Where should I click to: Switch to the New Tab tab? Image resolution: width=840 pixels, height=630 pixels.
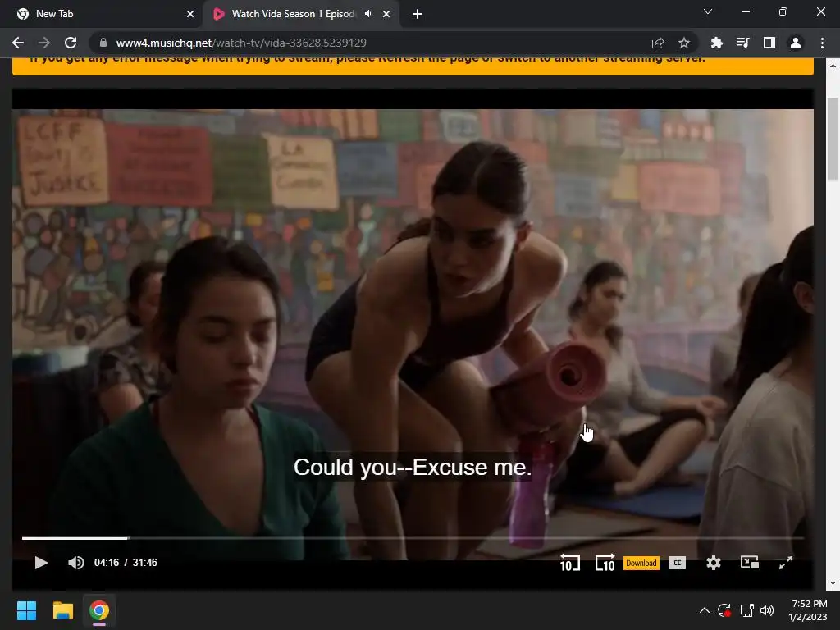(101, 14)
